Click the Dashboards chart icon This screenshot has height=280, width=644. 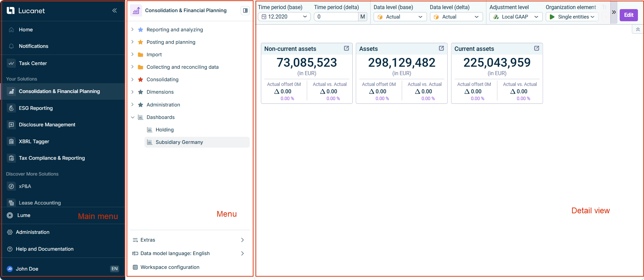[x=140, y=117]
